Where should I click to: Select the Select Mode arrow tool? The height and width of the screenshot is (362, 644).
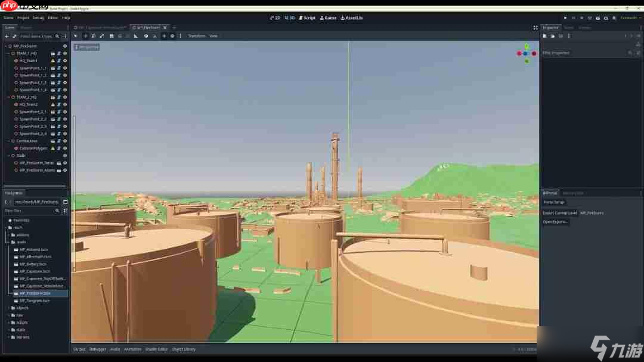[x=76, y=36]
